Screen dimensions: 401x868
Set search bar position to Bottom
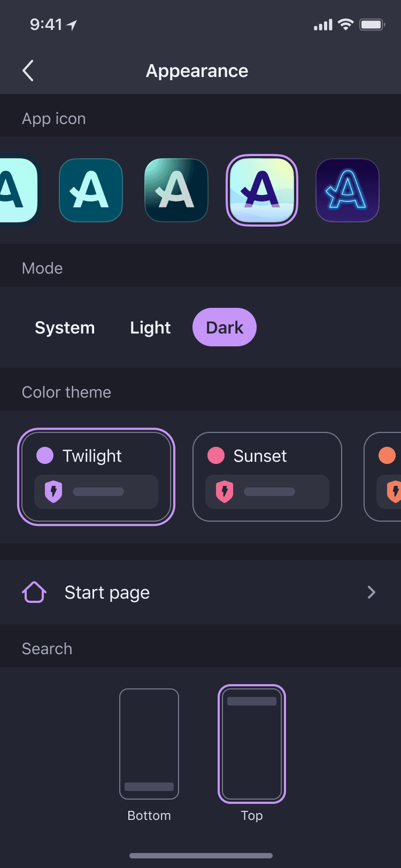coord(149,755)
